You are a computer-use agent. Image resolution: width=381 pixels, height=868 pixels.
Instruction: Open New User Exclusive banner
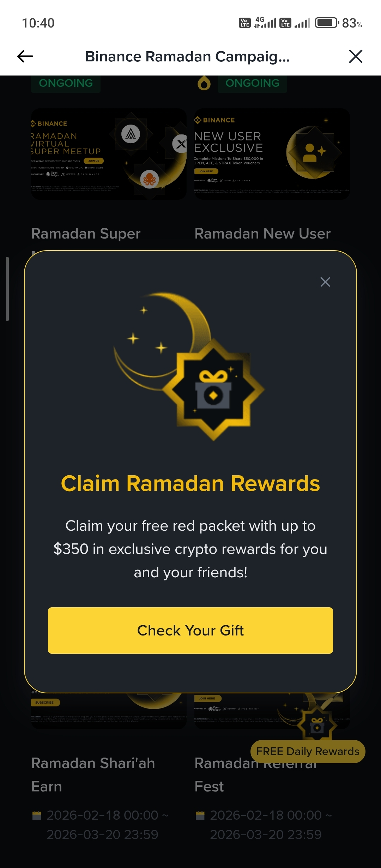tap(272, 154)
